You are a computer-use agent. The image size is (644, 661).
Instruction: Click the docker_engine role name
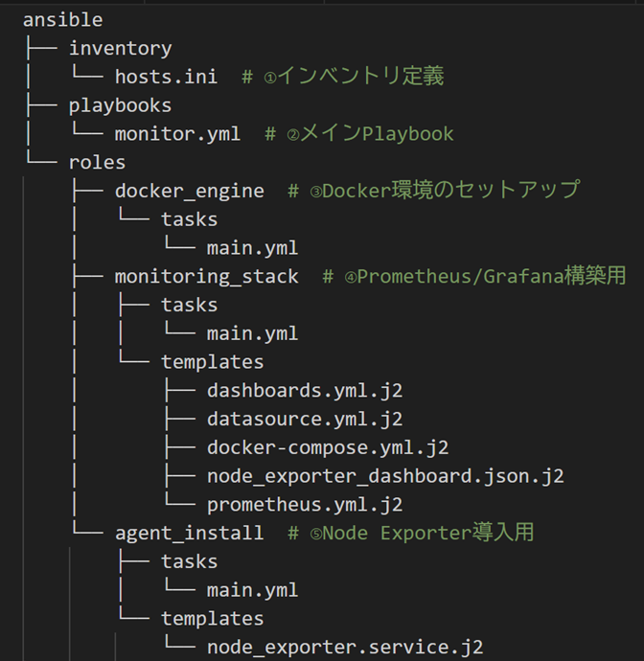[189, 191]
